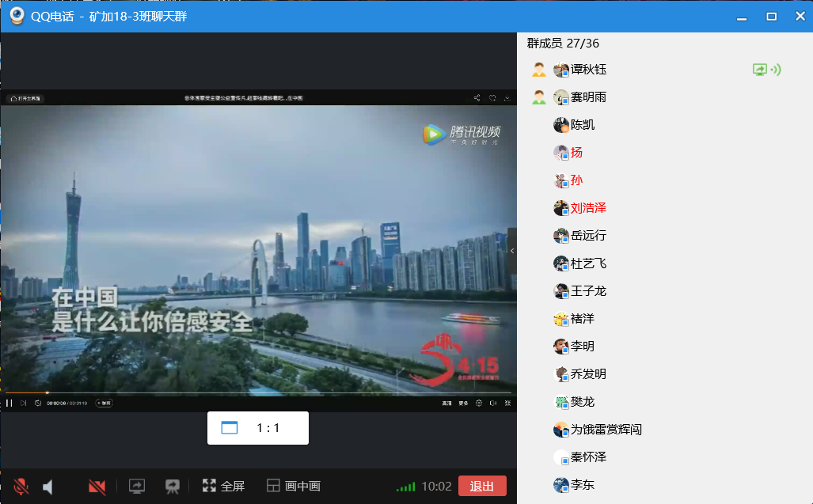Viewport: 813px width, 504px height.
Task: Collapse the side panel arrow on video edge
Action: click(x=512, y=251)
